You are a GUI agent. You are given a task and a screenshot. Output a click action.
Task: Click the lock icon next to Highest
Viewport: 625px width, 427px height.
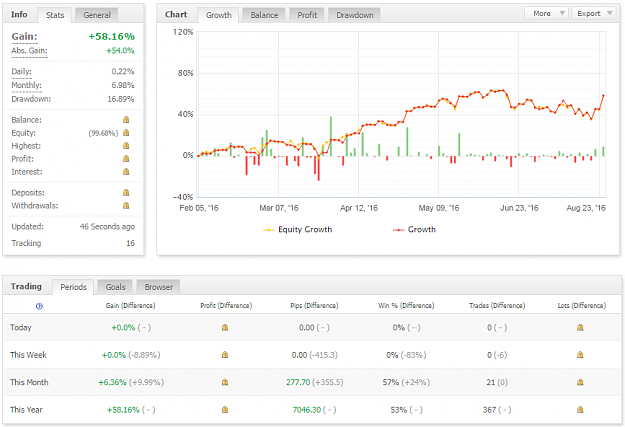126,146
